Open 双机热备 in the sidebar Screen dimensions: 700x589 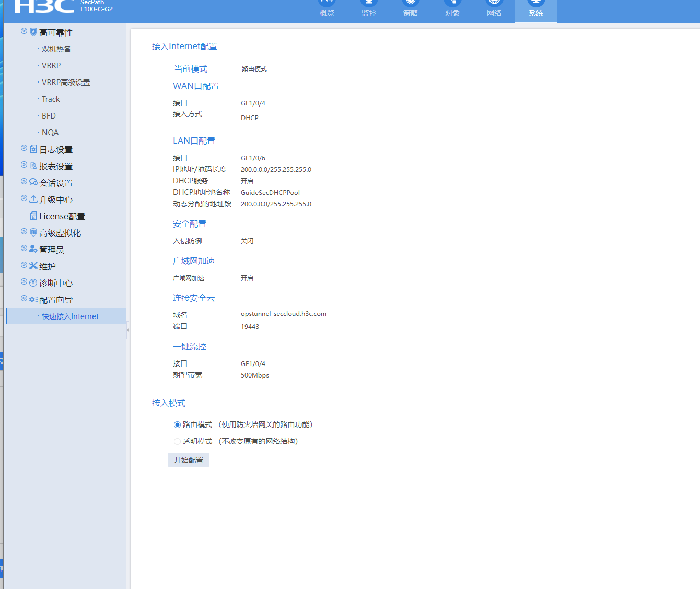[x=56, y=49]
